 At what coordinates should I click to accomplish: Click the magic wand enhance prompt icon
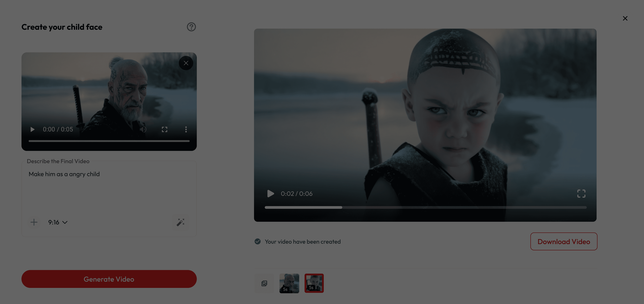[181, 222]
